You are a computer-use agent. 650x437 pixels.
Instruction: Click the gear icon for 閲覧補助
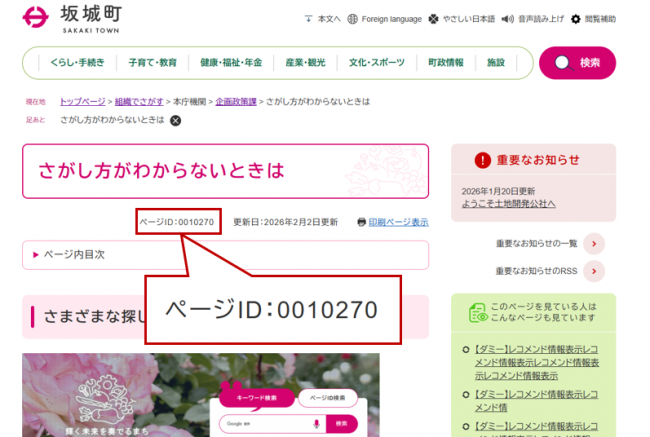click(576, 19)
